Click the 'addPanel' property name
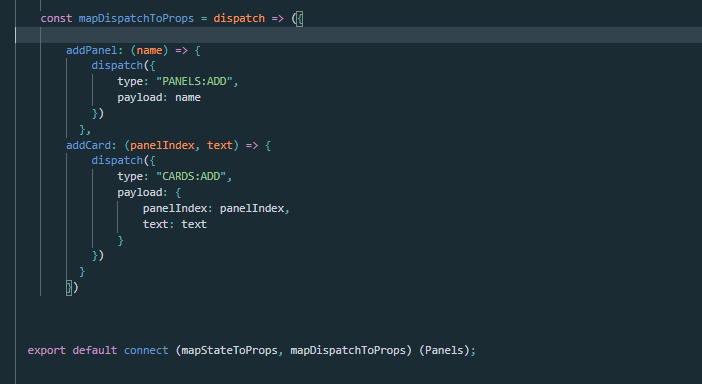 91,50
